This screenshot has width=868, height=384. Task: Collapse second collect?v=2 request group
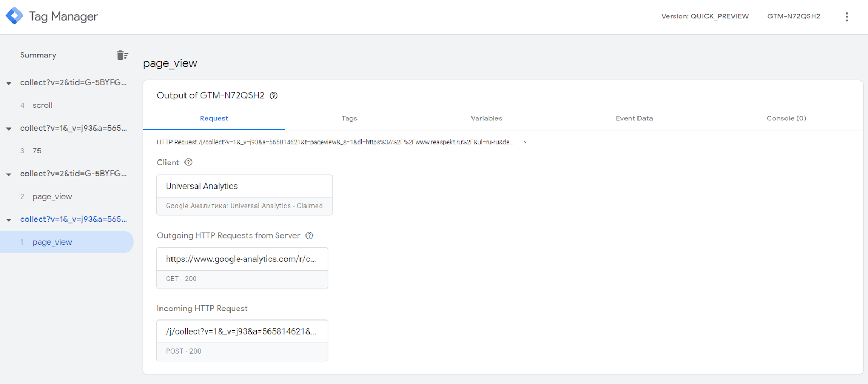click(9, 174)
